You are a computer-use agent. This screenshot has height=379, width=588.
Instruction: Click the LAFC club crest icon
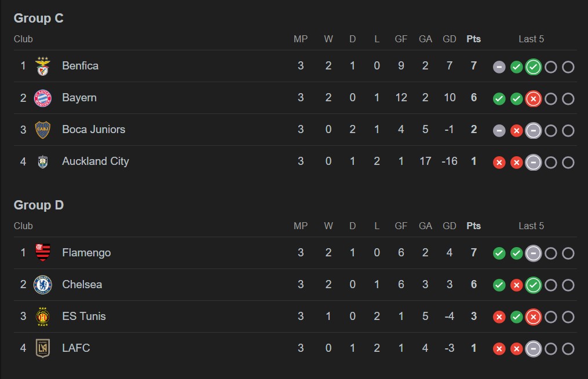click(x=43, y=348)
